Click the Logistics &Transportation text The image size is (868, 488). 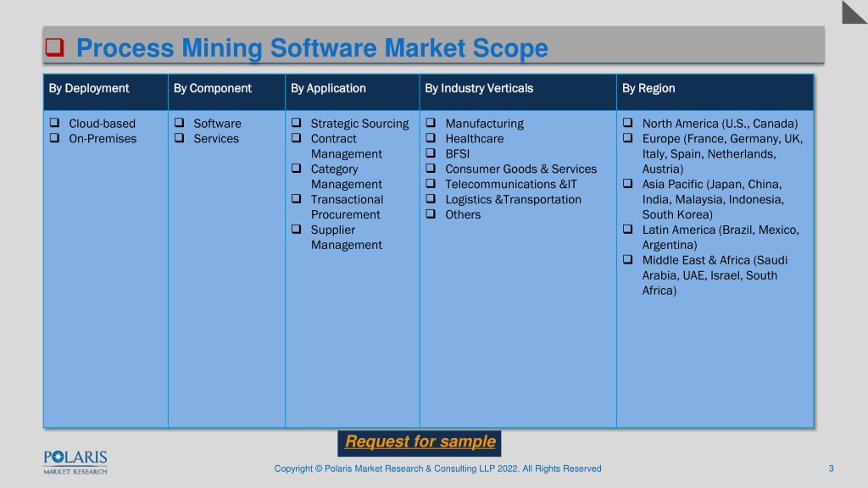click(x=514, y=200)
